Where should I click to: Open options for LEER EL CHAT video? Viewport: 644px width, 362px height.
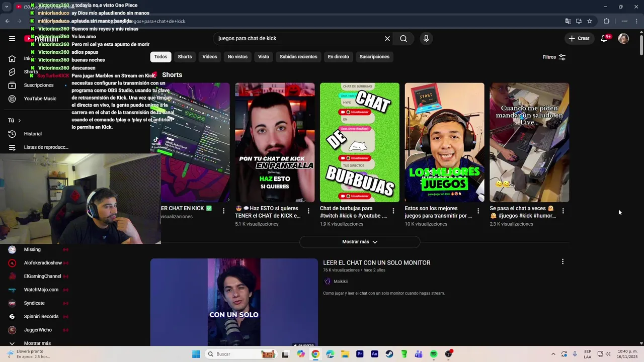(562, 261)
